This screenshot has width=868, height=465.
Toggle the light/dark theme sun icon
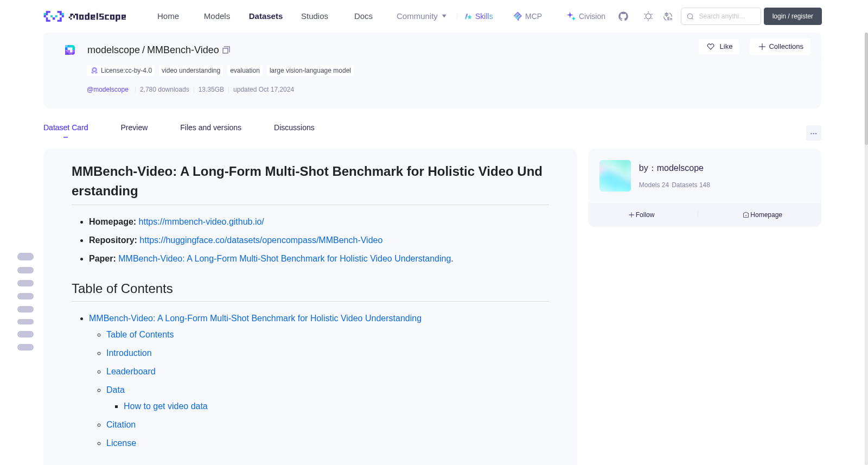click(x=648, y=16)
